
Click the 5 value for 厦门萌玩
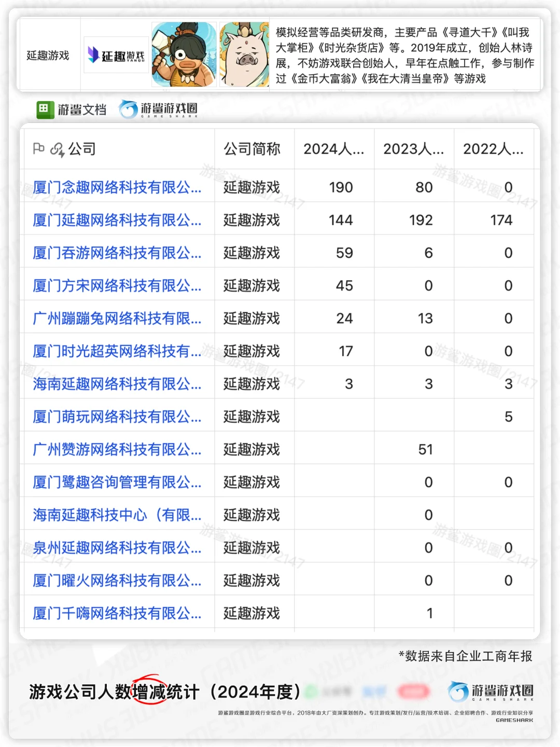coord(509,417)
